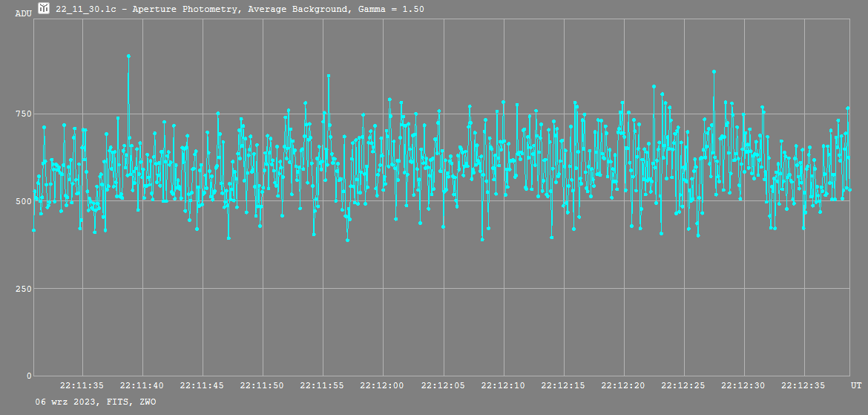Click the 22:12:25 time label
Image resolution: width=868 pixels, height=415 pixels.
(684, 385)
